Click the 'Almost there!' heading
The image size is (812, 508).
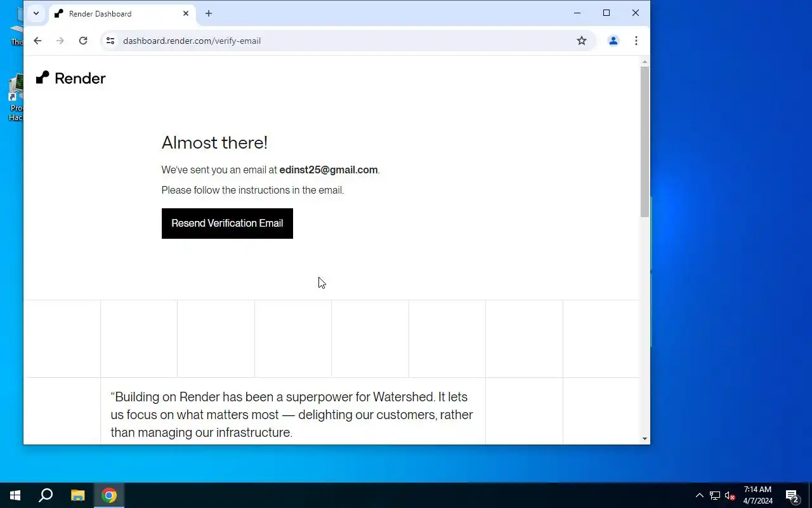(x=214, y=143)
